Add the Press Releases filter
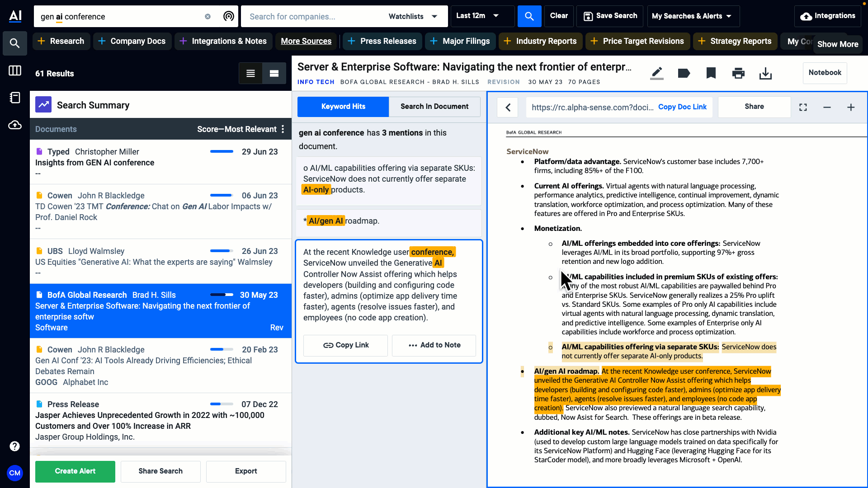Viewport: 868px width, 488px height. (382, 41)
